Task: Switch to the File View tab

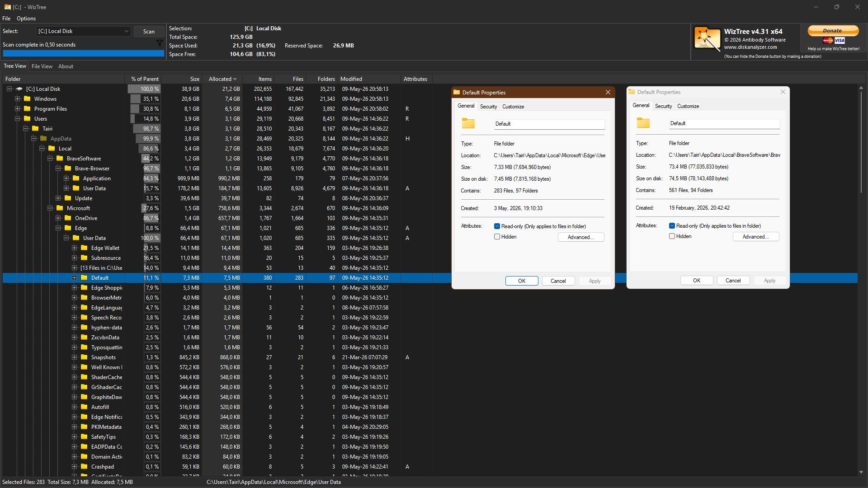Action: coord(42,66)
